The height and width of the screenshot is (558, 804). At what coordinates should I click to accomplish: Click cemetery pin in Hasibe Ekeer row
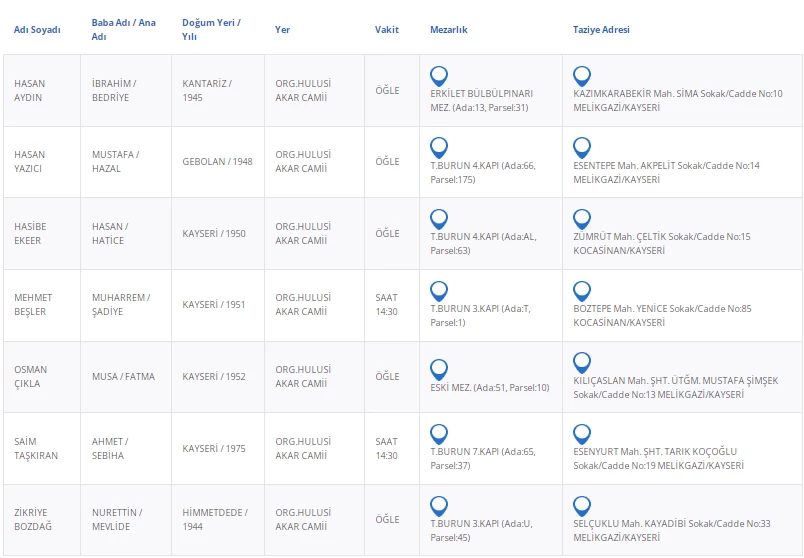click(438, 219)
